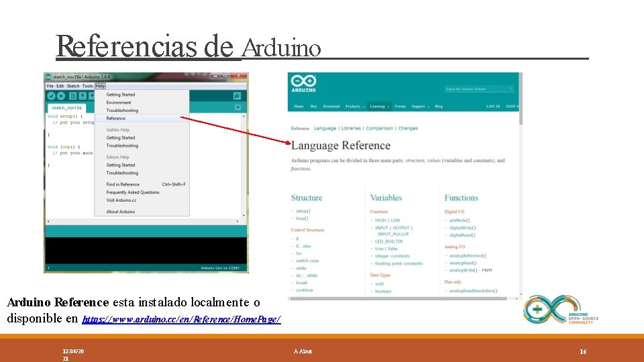The width and height of the screenshot is (644, 362).
Task: Click the Home link in website navigation
Action: click(x=299, y=107)
